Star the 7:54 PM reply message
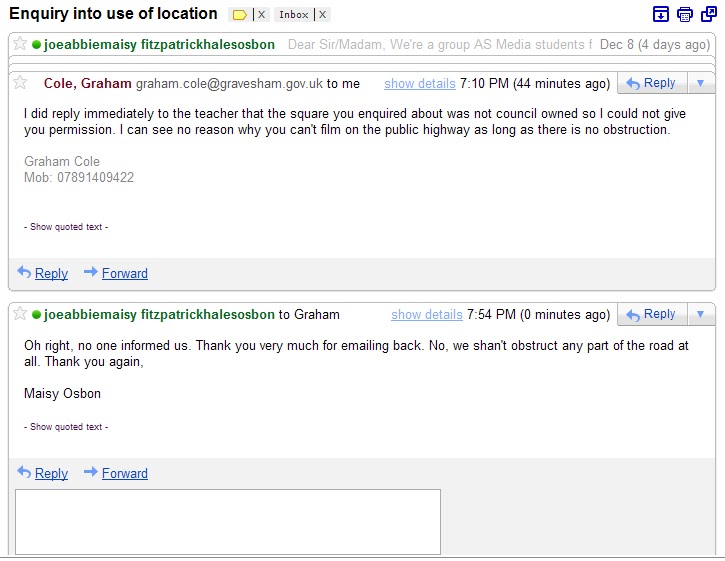The image size is (725, 561). point(20,314)
